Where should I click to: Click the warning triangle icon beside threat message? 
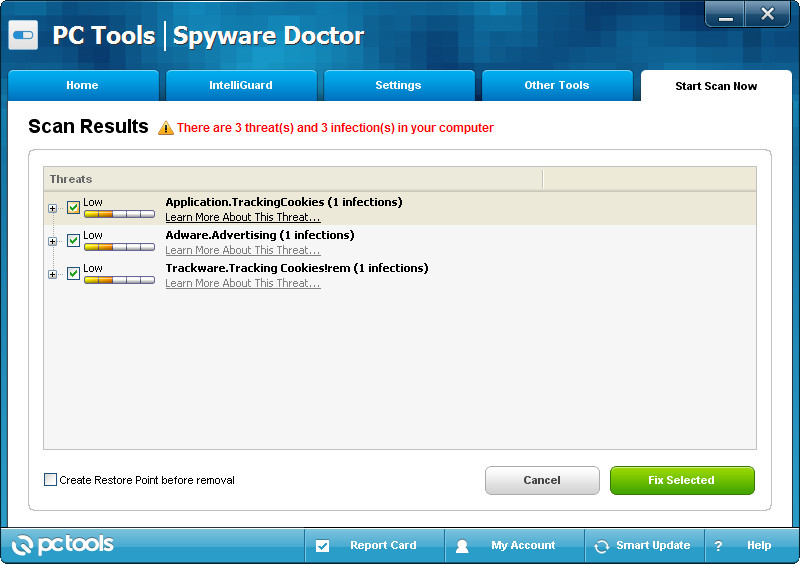(166, 128)
